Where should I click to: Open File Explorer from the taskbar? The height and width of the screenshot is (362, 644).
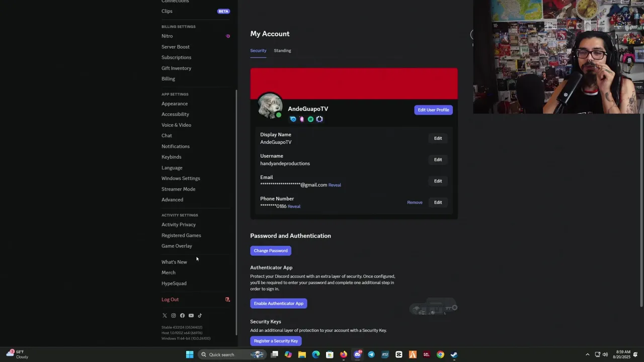tap(302, 354)
